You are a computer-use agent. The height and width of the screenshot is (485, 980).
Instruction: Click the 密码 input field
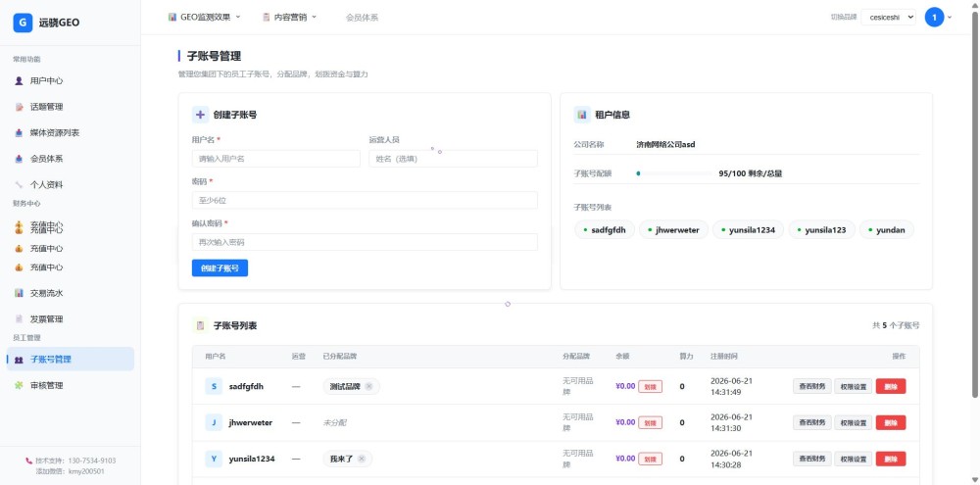[x=365, y=200]
